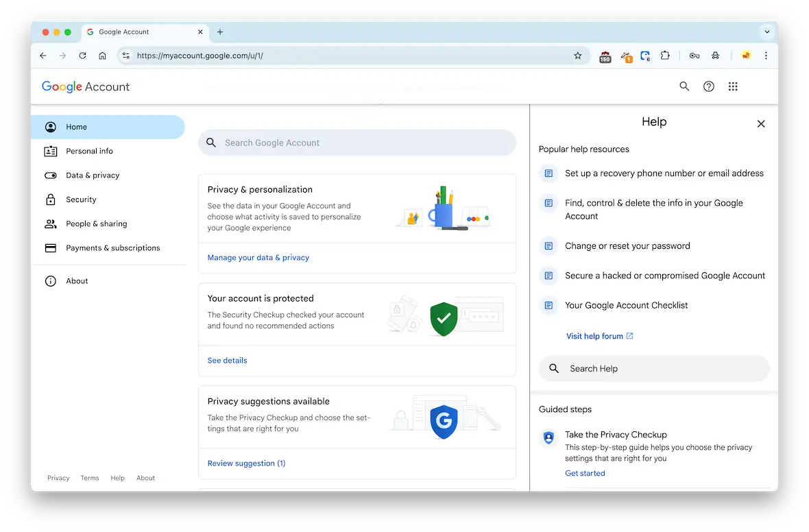Click Get started under Privacy Checkup

585,473
